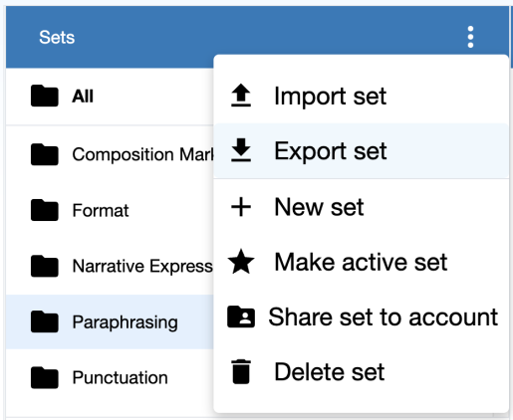Image resolution: width=513 pixels, height=420 pixels.
Task: Choose Import set from the menu
Action: point(362,96)
